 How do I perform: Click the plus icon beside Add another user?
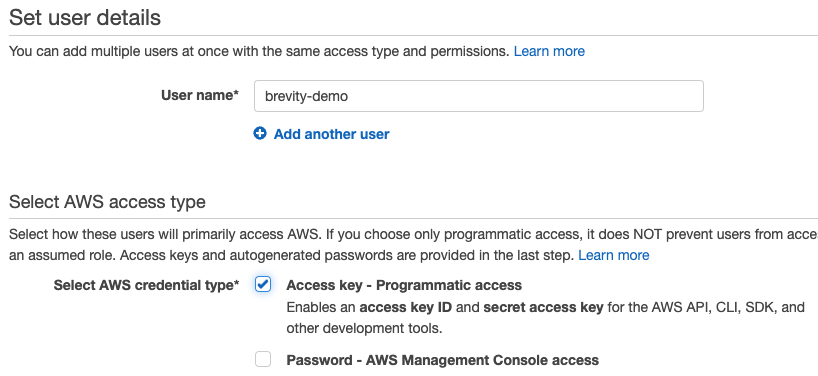(260, 134)
